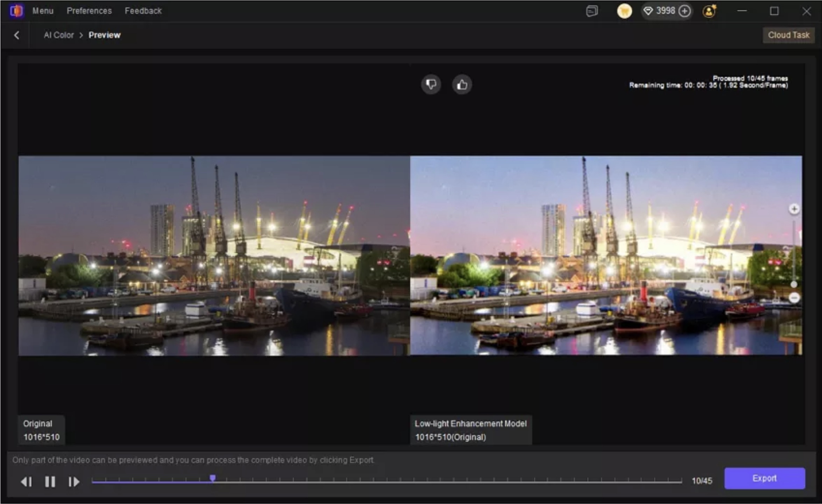The width and height of the screenshot is (822, 504).
Task: Open Preferences from the top bar
Action: (89, 11)
